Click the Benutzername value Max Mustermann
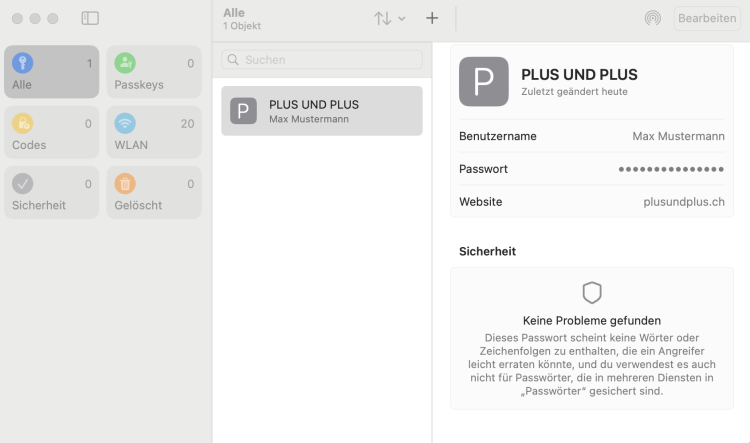 [678, 136]
